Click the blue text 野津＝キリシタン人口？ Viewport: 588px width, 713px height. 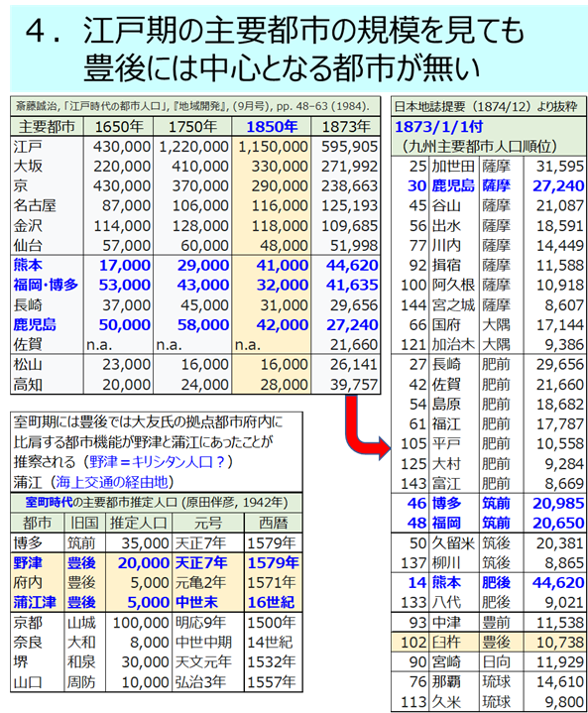[x=157, y=462]
